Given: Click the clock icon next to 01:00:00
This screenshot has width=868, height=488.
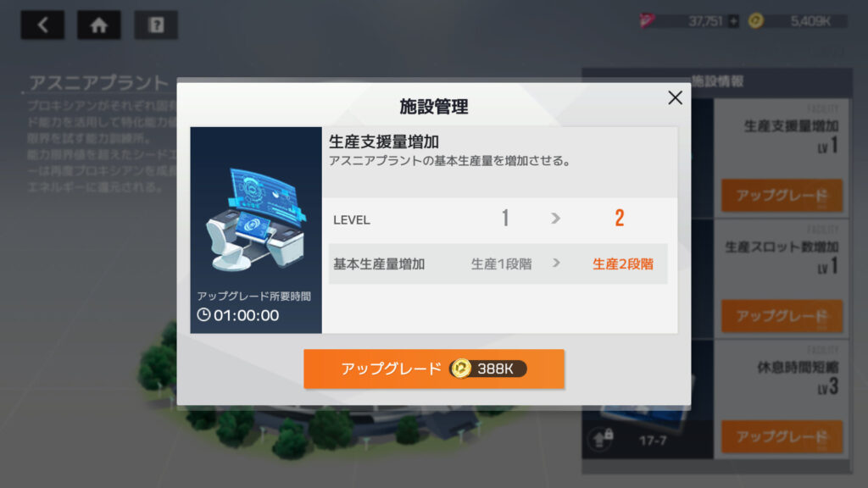Looking at the screenshot, I should point(203,315).
